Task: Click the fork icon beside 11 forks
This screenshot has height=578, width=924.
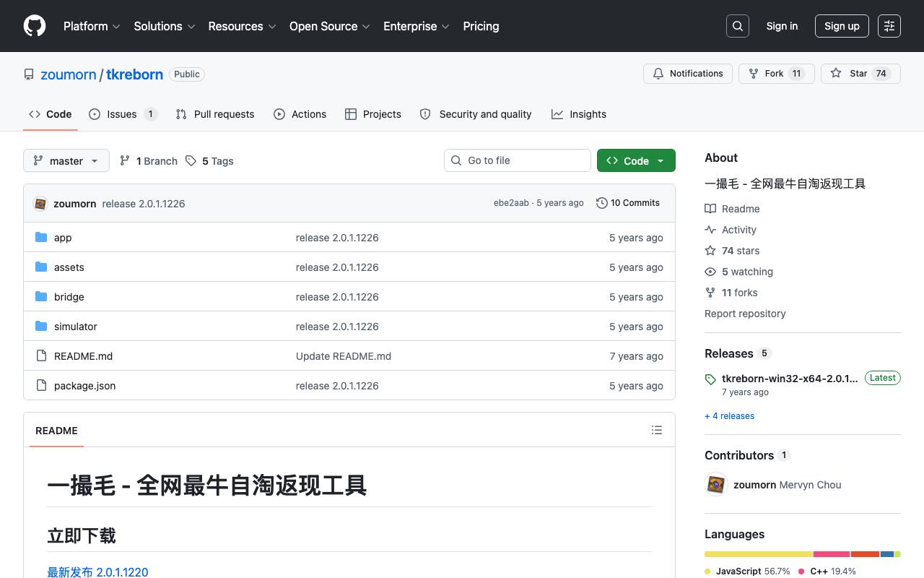Action: point(710,293)
